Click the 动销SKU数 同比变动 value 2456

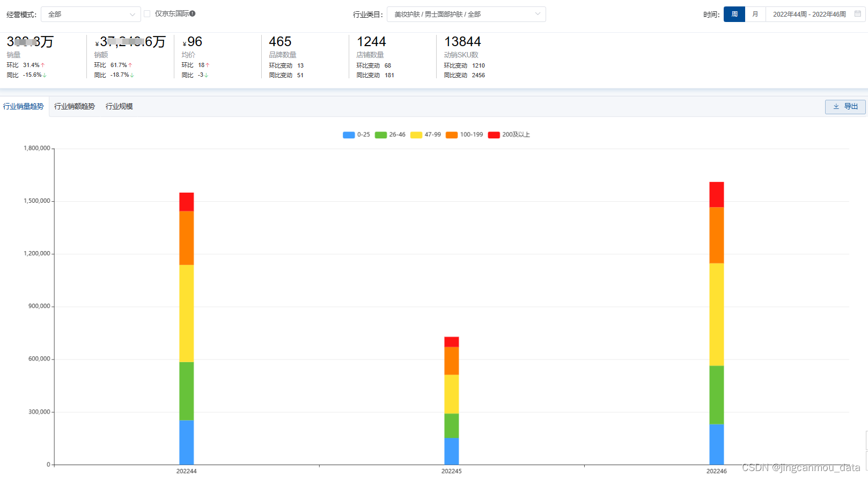479,75
